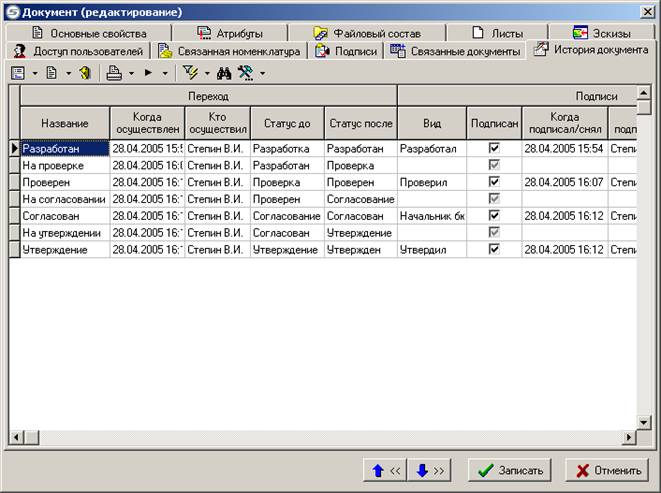Click the first form view toolbar icon
This screenshot has height=493, width=661.
[x=18, y=73]
